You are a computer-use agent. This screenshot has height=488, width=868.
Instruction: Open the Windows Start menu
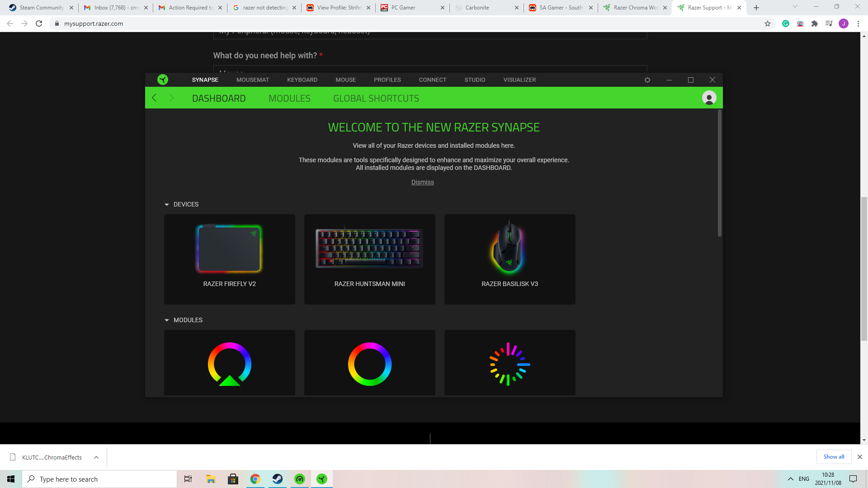pos(11,479)
